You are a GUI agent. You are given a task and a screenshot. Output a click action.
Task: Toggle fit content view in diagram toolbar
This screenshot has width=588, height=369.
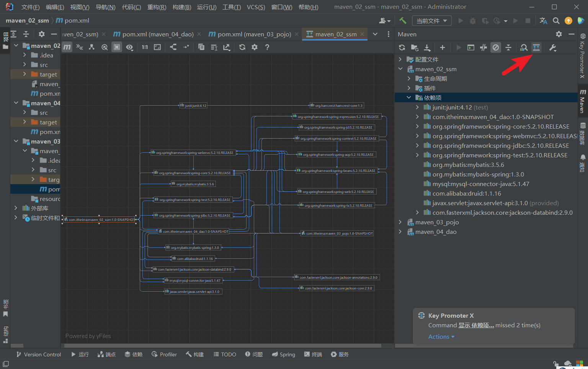coord(157,47)
